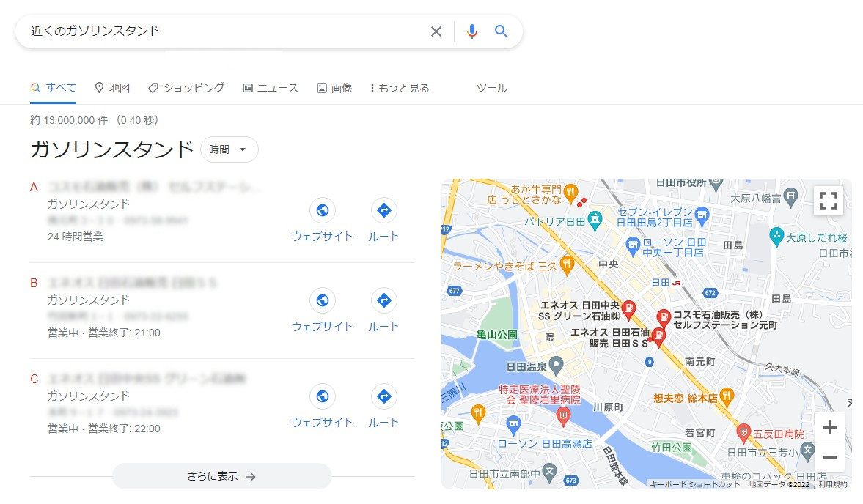Screen dimensions: 863x504
Task: Click the 竹田公園 park label on map
Action: [672, 447]
